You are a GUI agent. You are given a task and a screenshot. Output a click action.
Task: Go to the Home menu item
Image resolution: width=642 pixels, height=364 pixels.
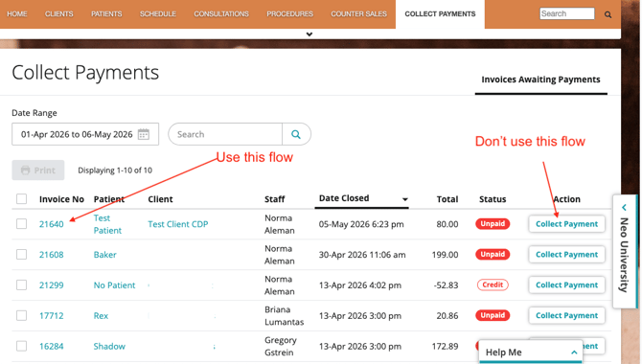click(17, 14)
